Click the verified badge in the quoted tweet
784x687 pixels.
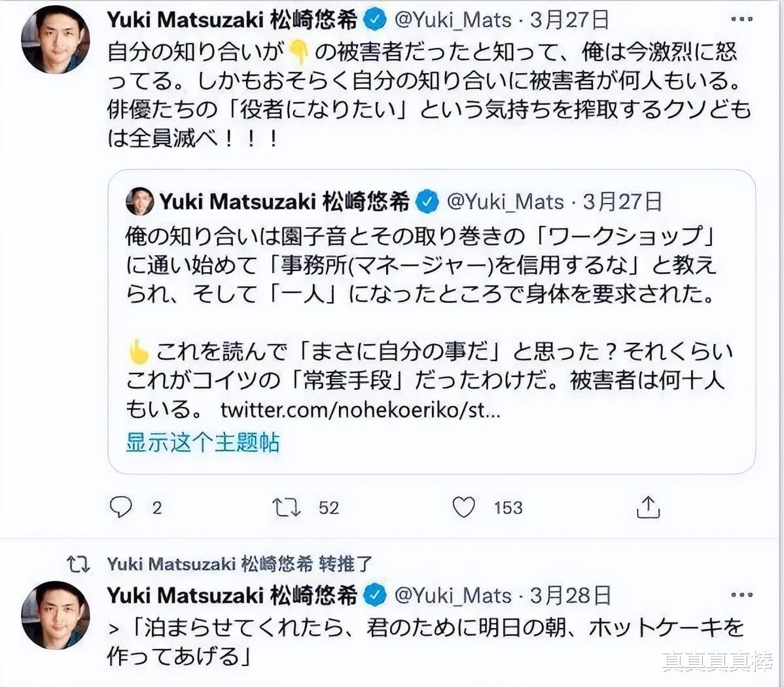pyautogui.click(x=427, y=202)
